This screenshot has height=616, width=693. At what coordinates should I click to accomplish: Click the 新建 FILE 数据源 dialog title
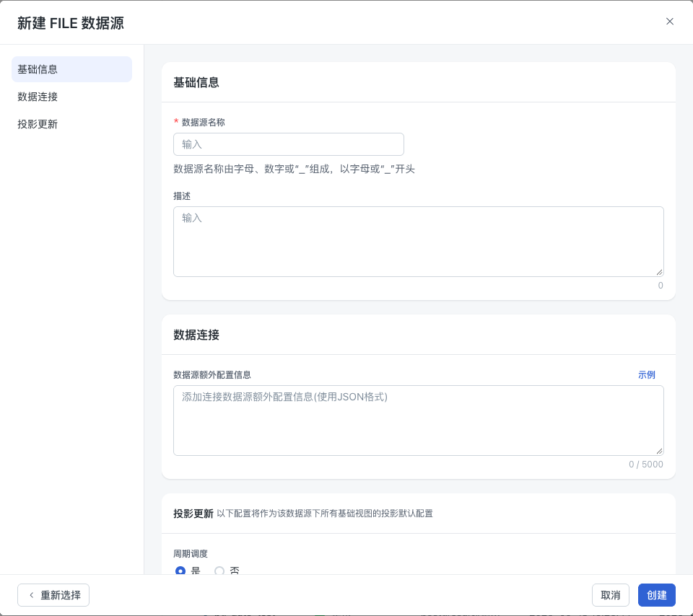(71, 23)
